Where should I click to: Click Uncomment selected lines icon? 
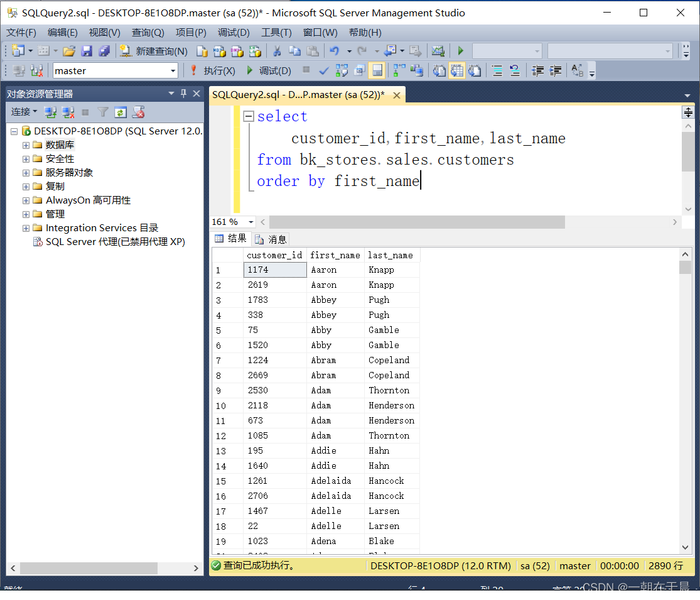(x=515, y=70)
